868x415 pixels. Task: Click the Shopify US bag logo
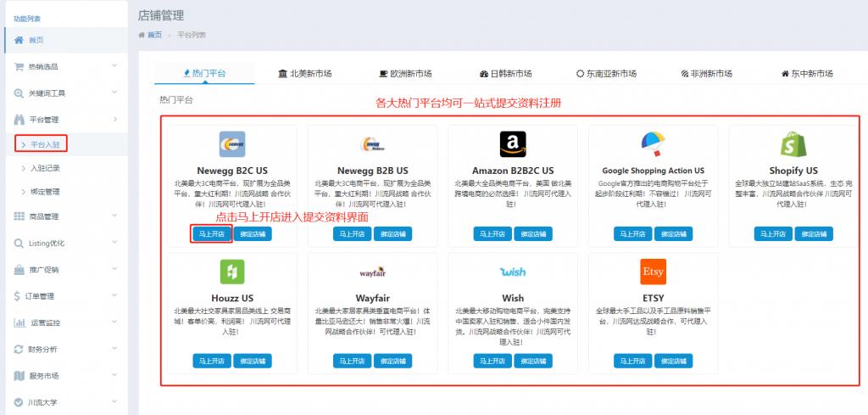[793, 144]
